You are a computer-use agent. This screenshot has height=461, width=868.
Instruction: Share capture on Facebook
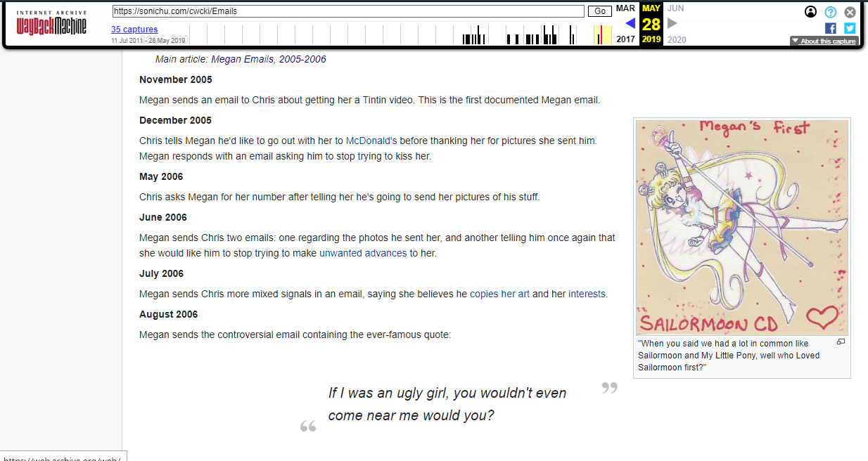(831, 28)
